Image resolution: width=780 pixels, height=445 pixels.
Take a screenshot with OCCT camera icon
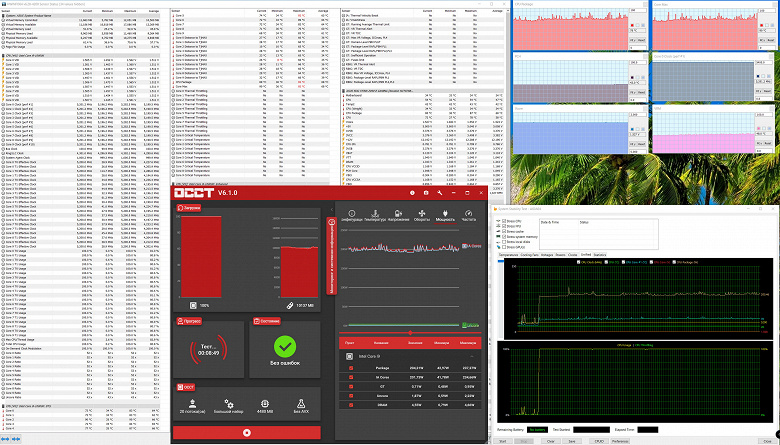[x=426, y=193]
